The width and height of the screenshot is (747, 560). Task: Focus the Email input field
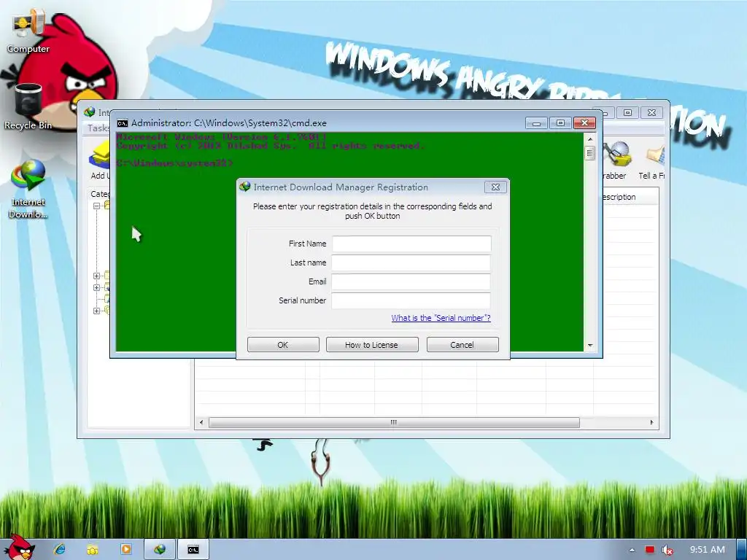coord(411,281)
